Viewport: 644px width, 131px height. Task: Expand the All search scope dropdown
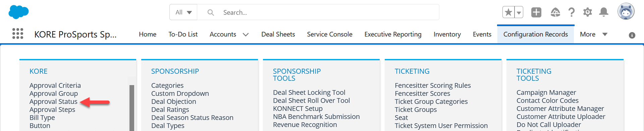click(x=183, y=12)
